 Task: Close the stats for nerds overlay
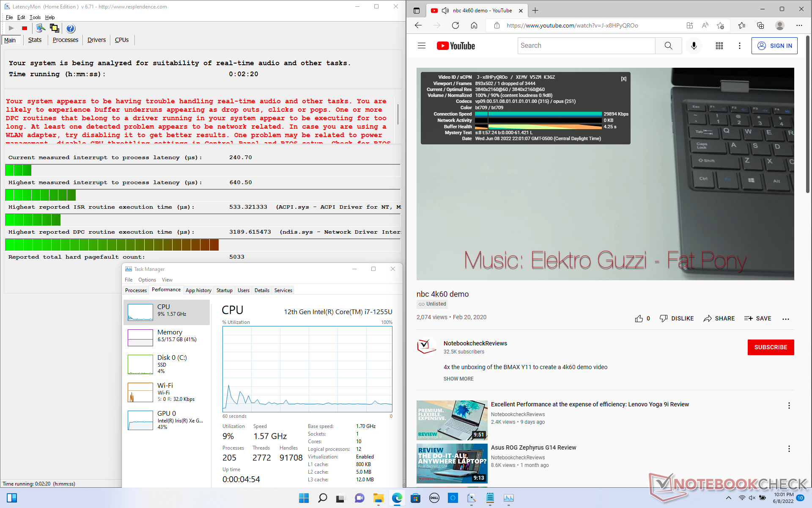point(623,79)
